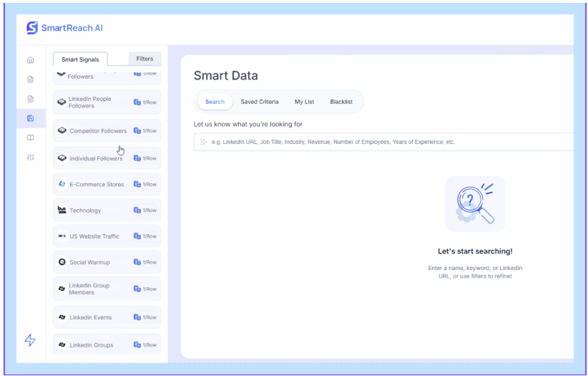This screenshot has width=588, height=376.
Task: Click the coins icon on Technology row
Action: click(137, 210)
